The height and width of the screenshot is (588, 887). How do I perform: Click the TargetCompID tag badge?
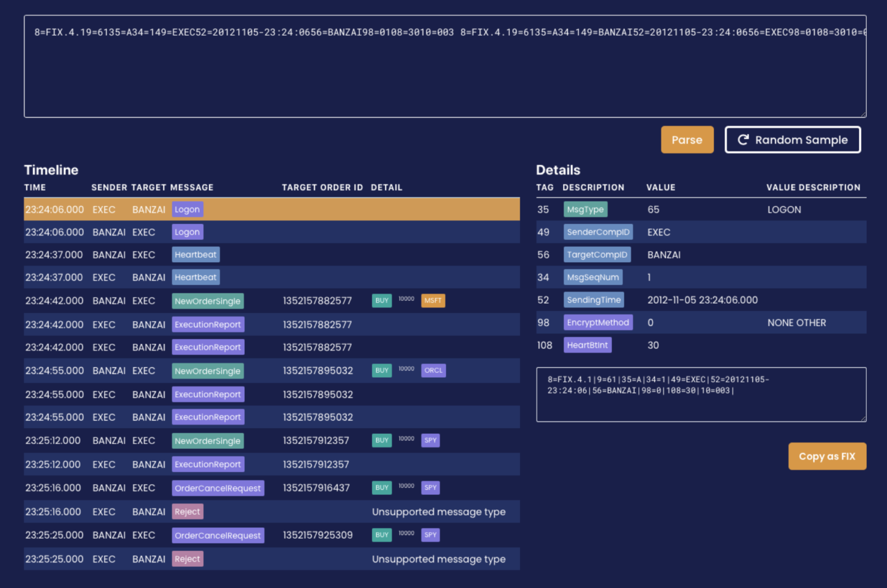pyautogui.click(x=597, y=255)
